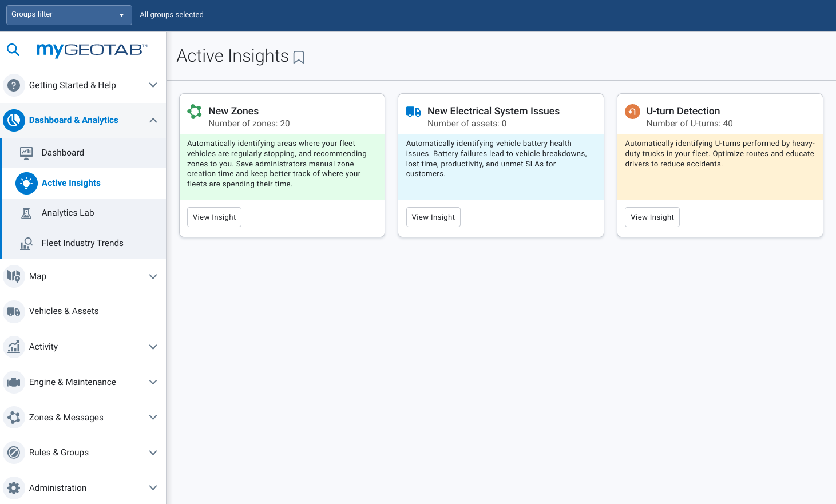
Task: Click the Active Insights lightbulb icon
Action: pyautogui.click(x=26, y=183)
